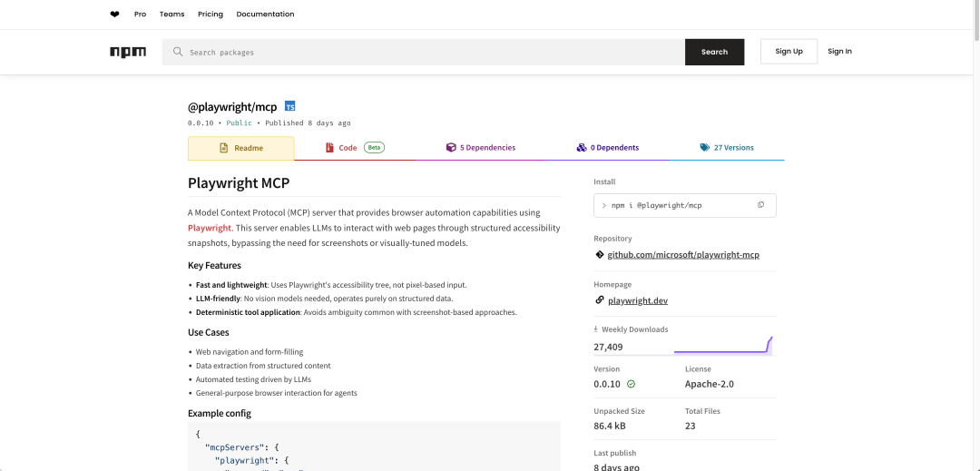Click the weekly downloads sparkline chart
This screenshot has height=471, width=980.
[722, 346]
